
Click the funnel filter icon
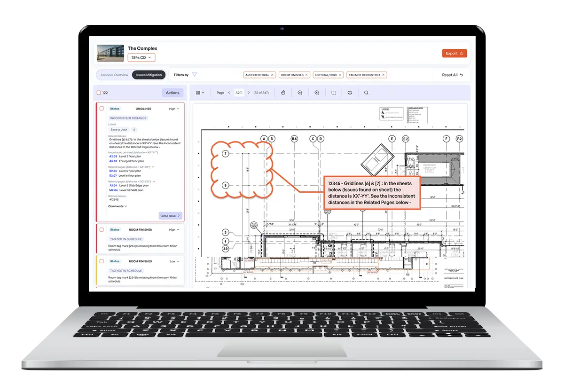(195, 75)
